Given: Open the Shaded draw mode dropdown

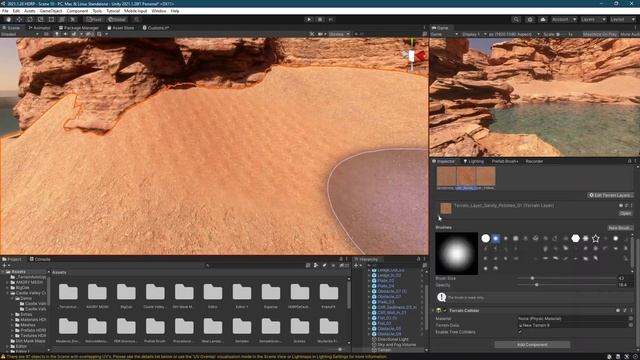Looking at the screenshot, I should tap(20, 34).
